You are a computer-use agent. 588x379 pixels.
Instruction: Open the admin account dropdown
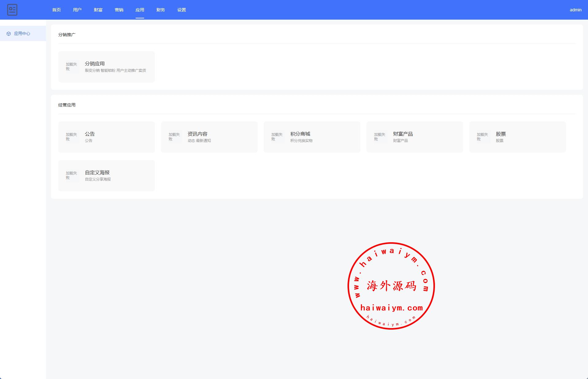point(575,10)
